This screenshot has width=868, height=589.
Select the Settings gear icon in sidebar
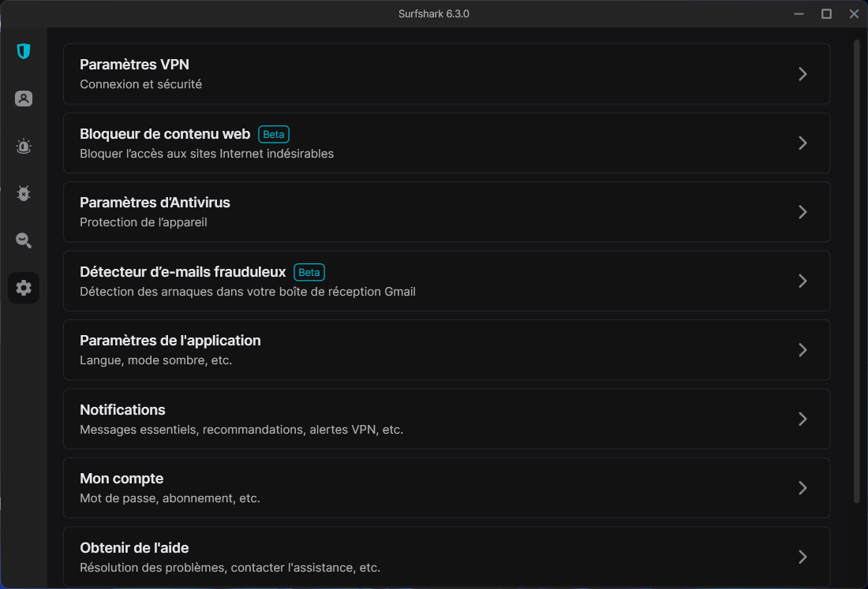click(24, 288)
